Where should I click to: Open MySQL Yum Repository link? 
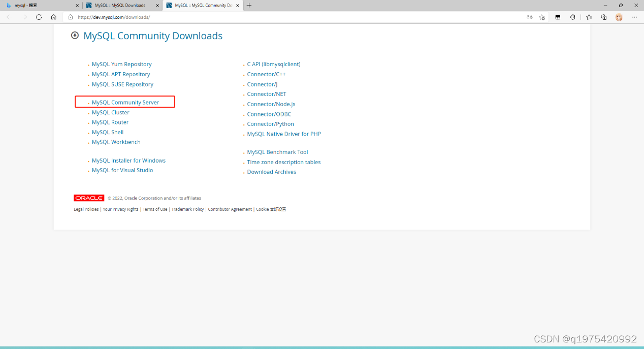[122, 64]
